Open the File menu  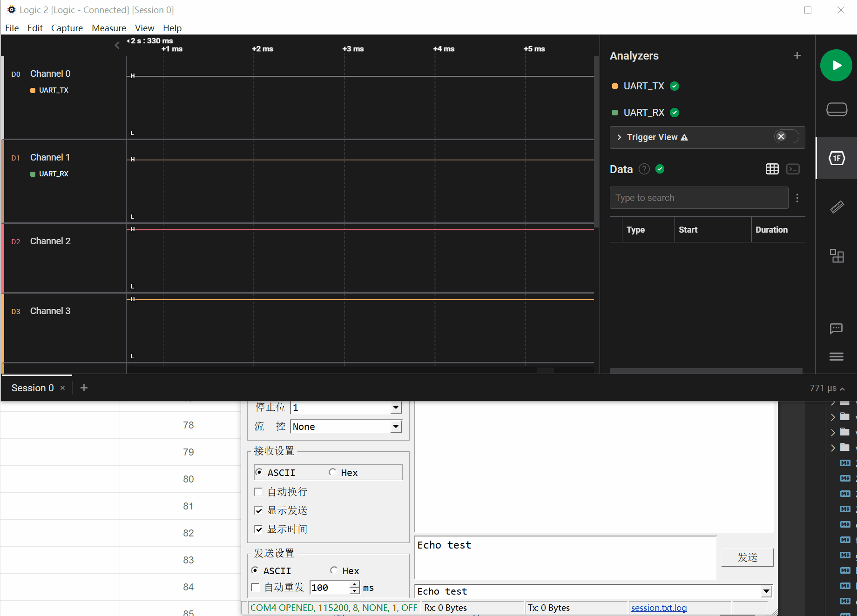12,28
